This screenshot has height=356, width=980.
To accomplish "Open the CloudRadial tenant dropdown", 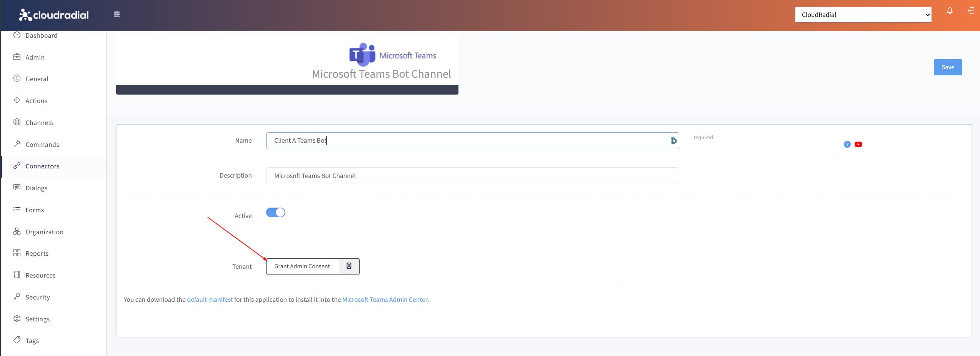I will [863, 15].
